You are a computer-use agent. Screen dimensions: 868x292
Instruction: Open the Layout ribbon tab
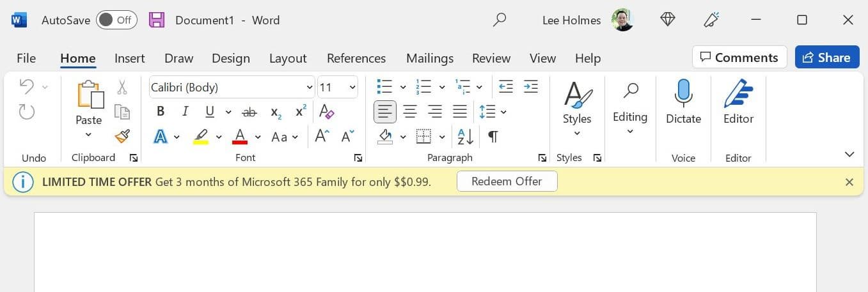coord(288,58)
